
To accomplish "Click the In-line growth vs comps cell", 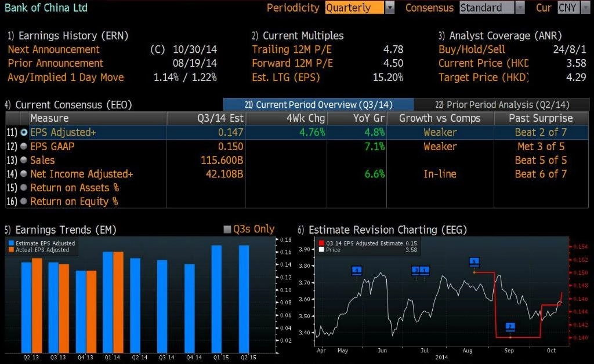I will [440, 174].
